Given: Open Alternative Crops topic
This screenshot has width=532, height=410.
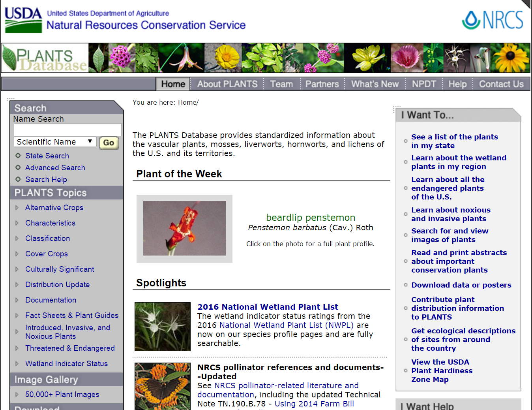Looking at the screenshot, I should [x=54, y=208].
